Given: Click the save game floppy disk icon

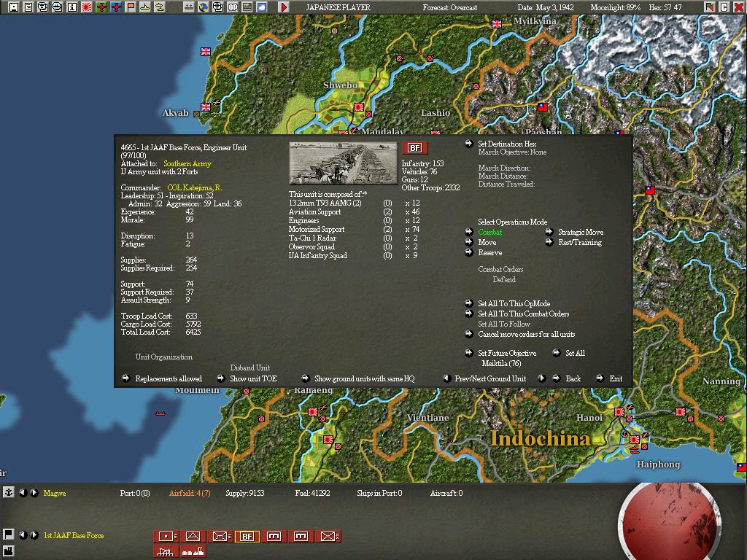Looking at the screenshot, I should click(14, 7).
